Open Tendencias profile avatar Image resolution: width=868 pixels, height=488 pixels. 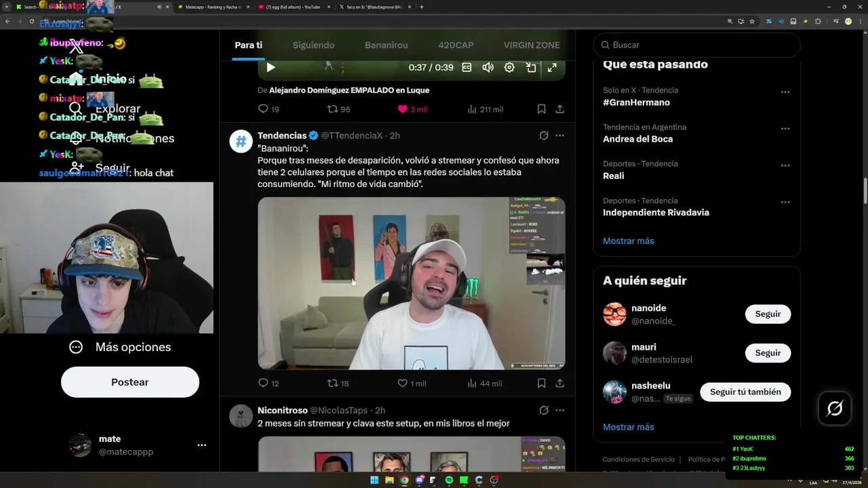[x=241, y=142]
